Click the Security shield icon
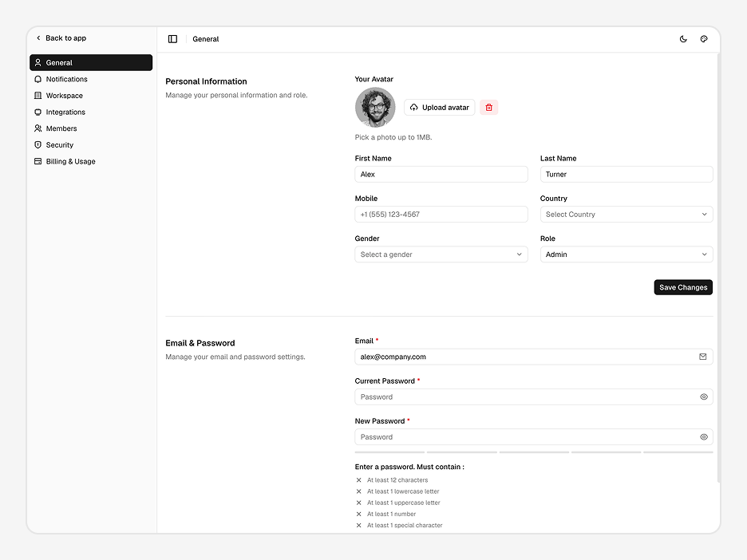 38,144
